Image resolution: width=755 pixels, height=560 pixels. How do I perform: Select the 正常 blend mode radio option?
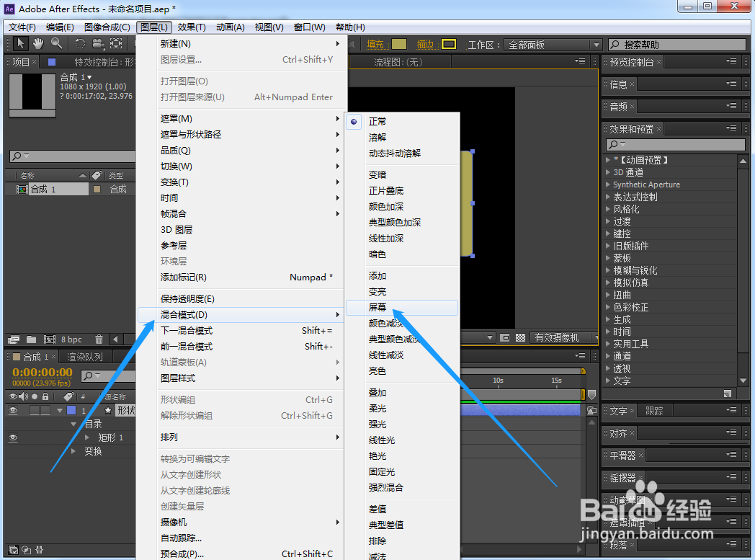point(354,121)
